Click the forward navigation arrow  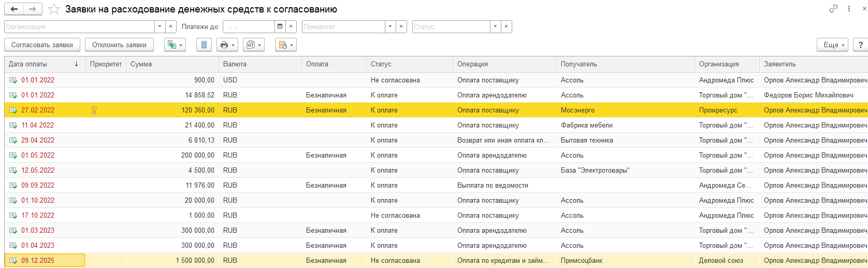tap(33, 9)
